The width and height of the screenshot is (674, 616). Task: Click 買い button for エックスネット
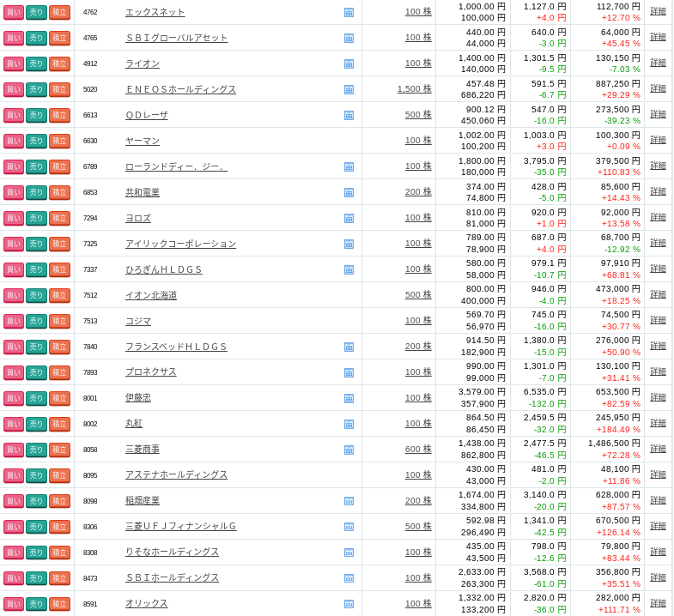(14, 13)
